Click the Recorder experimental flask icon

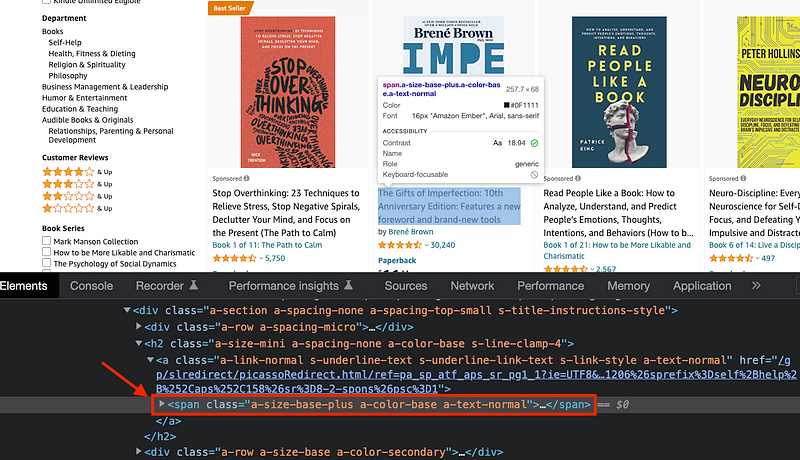(x=193, y=285)
